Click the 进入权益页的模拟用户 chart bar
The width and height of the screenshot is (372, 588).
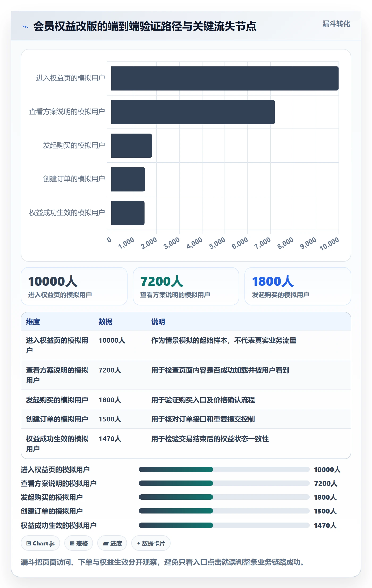click(x=225, y=78)
